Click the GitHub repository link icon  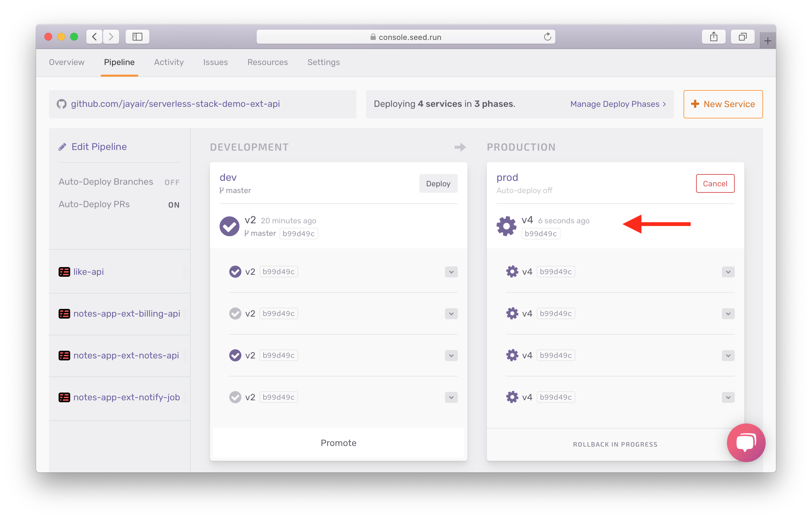coord(62,104)
